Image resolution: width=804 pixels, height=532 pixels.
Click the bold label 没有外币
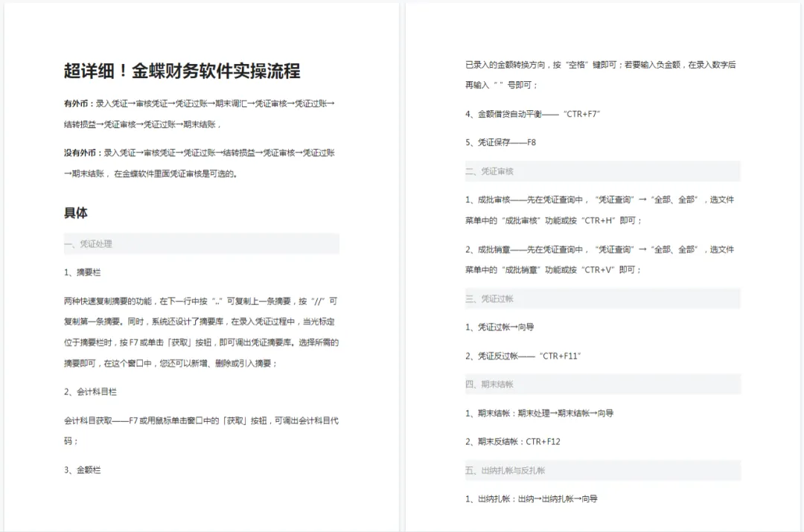point(80,153)
